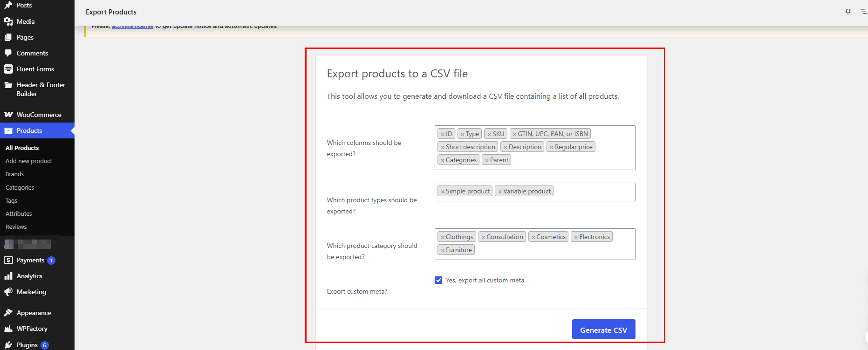Open the columns to export selector
Screen dimensions: 868x350
(x=535, y=148)
